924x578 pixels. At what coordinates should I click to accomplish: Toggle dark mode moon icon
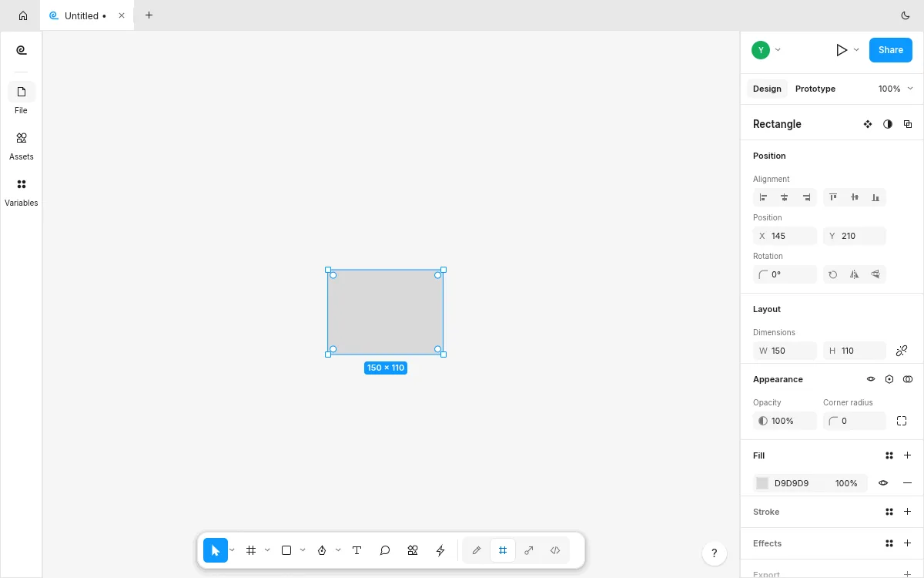pos(906,15)
